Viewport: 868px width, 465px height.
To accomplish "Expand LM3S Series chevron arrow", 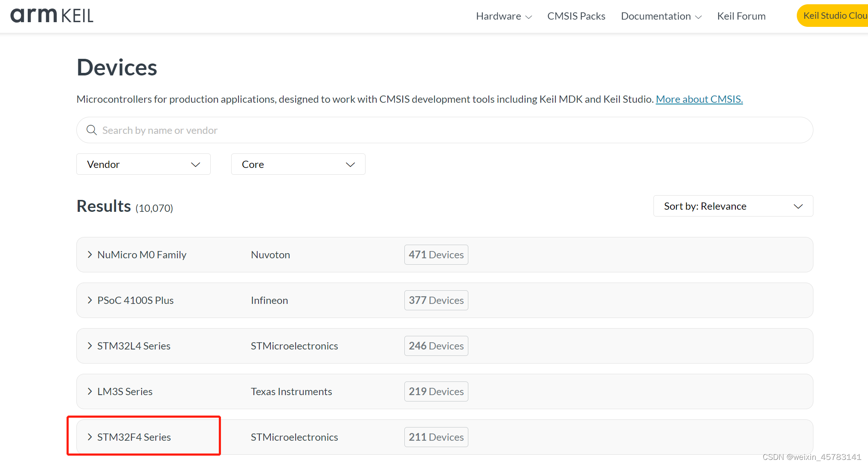I will point(90,391).
